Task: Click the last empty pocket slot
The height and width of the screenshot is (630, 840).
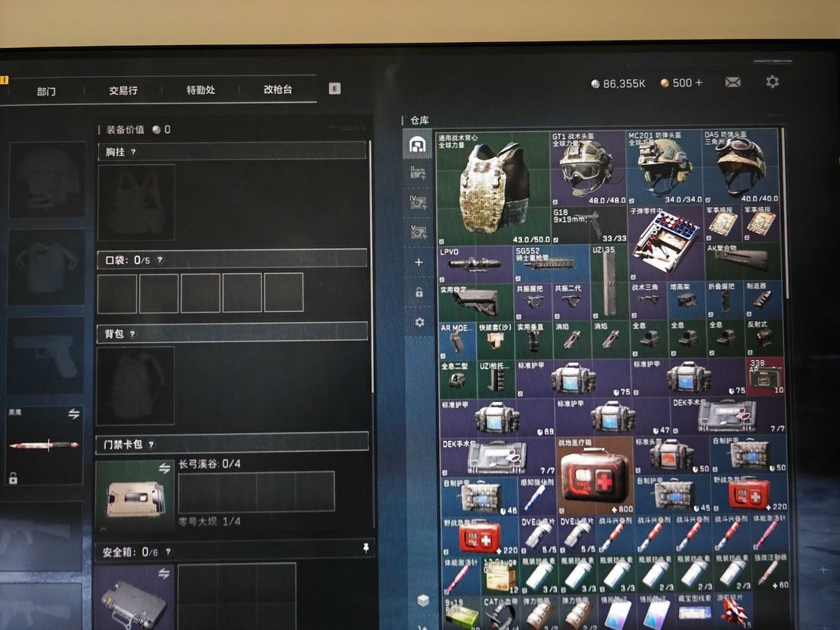Action: tap(283, 292)
